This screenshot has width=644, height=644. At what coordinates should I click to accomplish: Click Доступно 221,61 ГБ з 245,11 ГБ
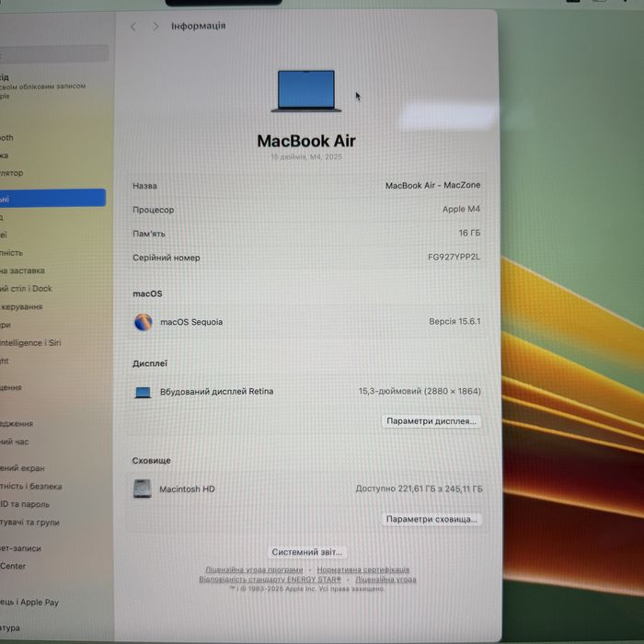[x=419, y=489]
